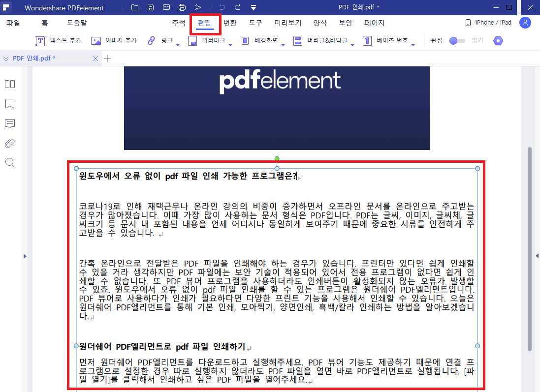The image size is (540, 392).
Task: Expand the quick access toolbar dropdown
Action: click(x=254, y=7)
